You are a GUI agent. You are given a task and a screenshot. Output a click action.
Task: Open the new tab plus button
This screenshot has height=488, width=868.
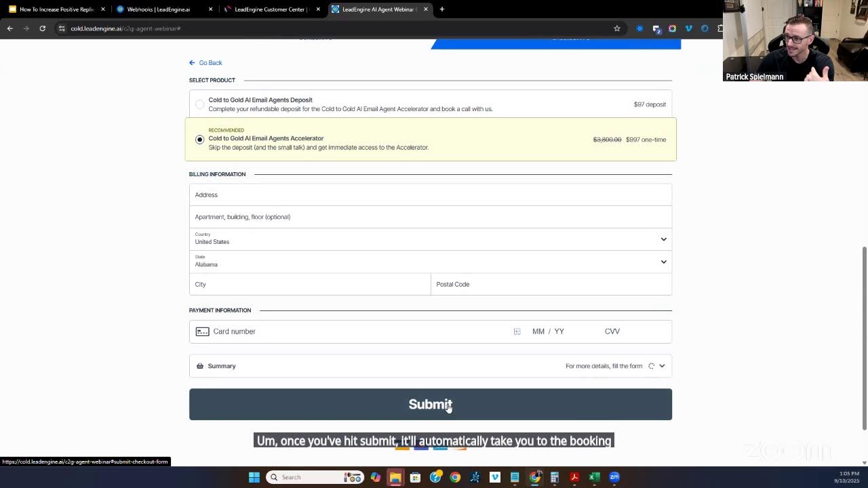[441, 9]
